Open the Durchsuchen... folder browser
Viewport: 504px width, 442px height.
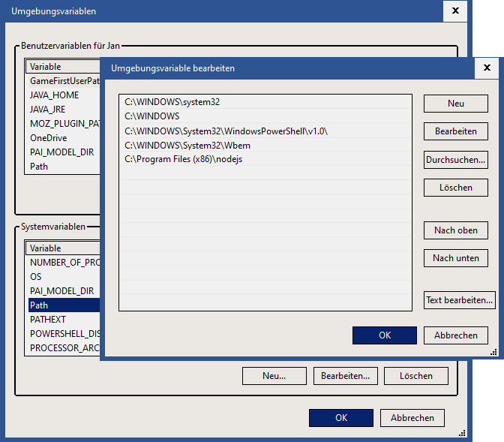click(x=455, y=159)
